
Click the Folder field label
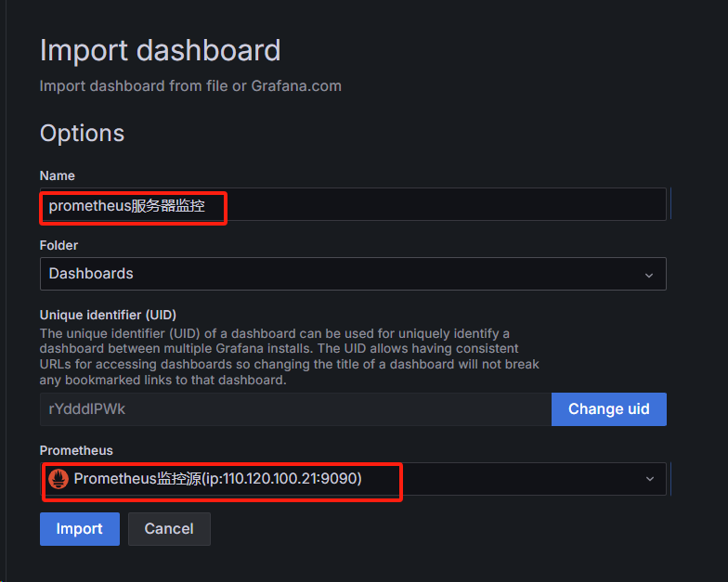click(x=59, y=245)
